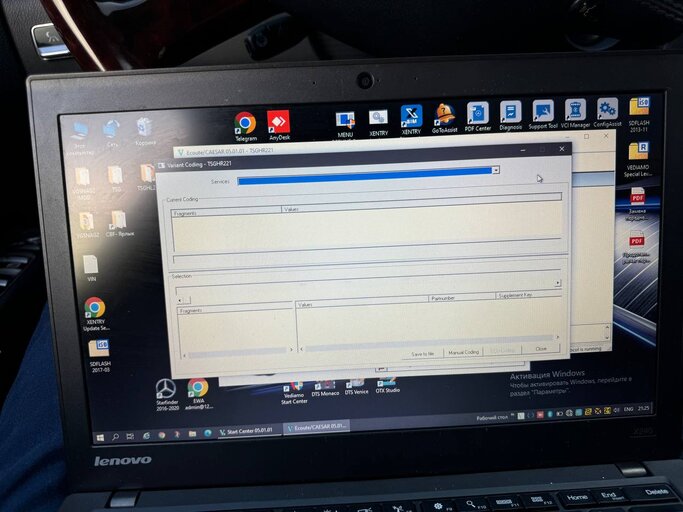Viewport: 683px width, 512px height.
Task: Open File Explorer from the taskbar
Action: [192, 434]
